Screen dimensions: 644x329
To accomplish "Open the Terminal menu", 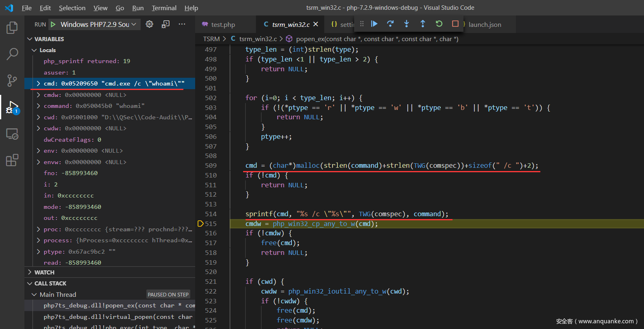I will tap(164, 8).
